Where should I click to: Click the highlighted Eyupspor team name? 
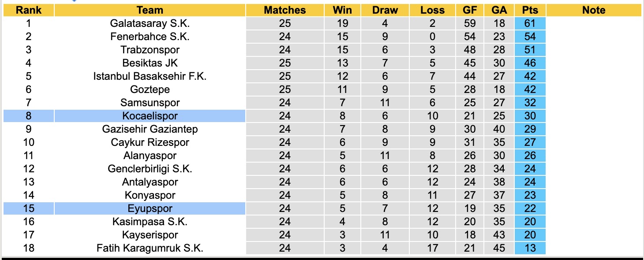click(150, 208)
